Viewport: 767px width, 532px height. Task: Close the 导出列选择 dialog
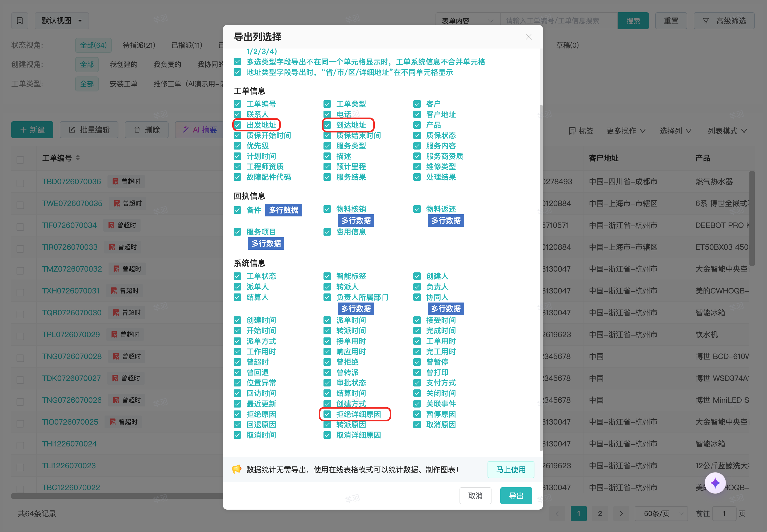[528, 37]
